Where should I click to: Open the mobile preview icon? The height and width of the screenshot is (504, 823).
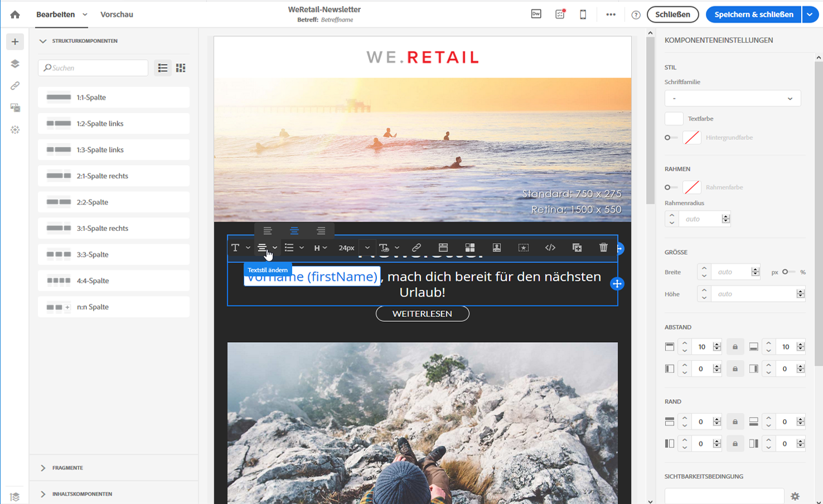coord(583,14)
